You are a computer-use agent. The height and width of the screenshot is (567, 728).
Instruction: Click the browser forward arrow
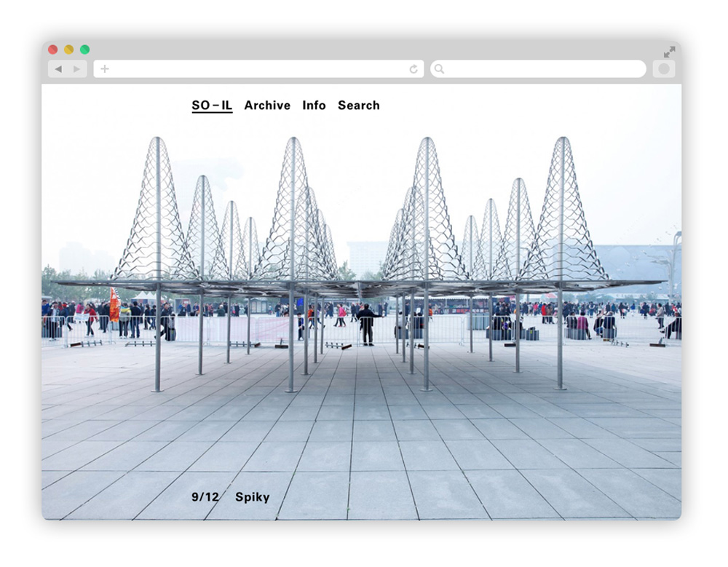coord(77,69)
